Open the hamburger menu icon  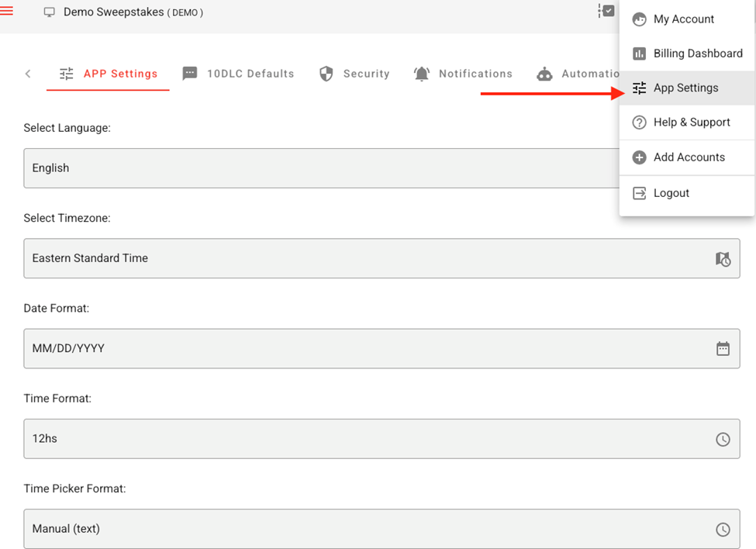[7, 12]
